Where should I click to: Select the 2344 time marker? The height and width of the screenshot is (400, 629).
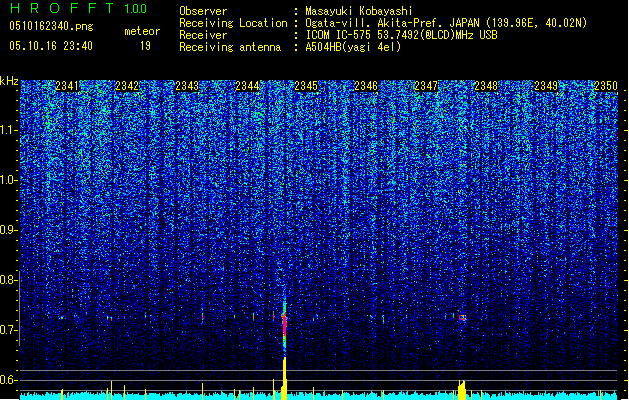247,86
